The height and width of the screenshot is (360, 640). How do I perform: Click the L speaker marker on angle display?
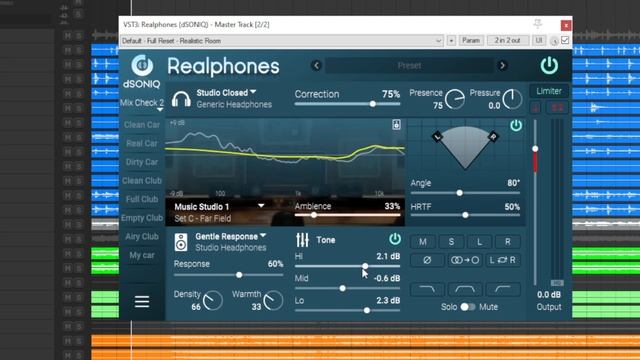[x=437, y=137]
